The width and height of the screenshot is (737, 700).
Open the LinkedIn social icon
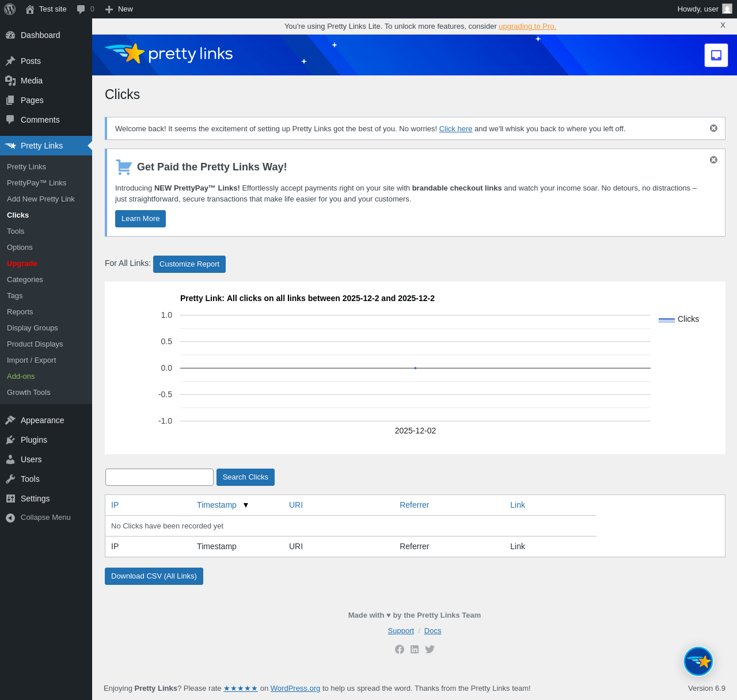[415, 649]
